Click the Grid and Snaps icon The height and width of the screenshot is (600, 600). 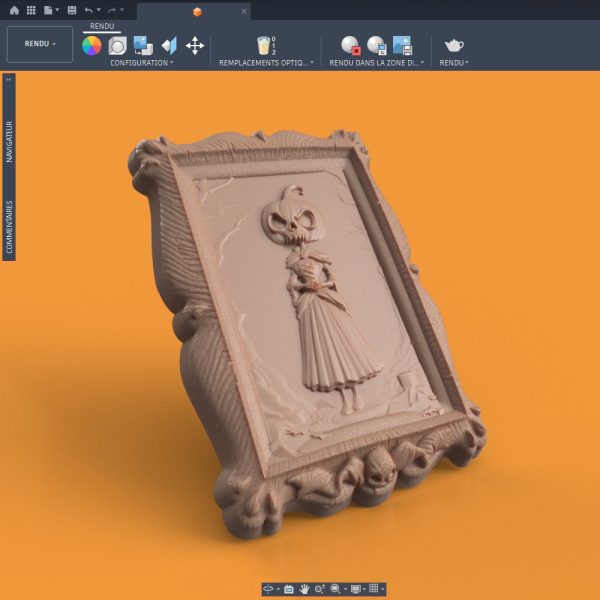point(373,589)
